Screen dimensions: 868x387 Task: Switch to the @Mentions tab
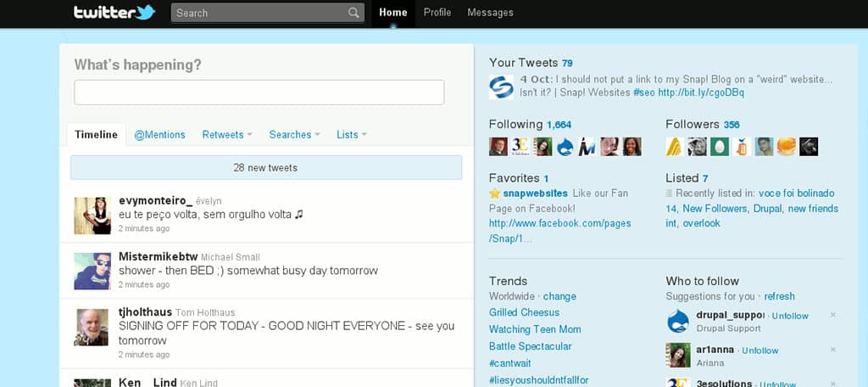[159, 135]
